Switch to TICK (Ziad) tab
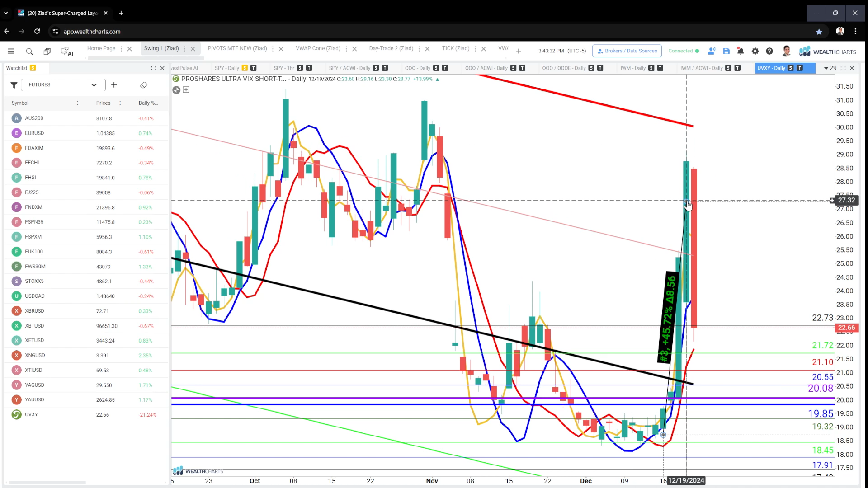Image resolution: width=868 pixels, height=488 pixels. tap(456, 48)
